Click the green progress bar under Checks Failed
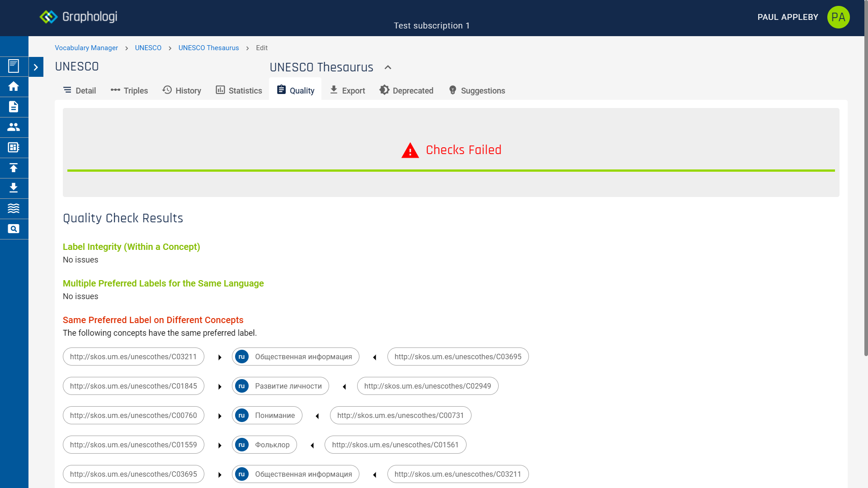868x488 pixels. [451, 170]
